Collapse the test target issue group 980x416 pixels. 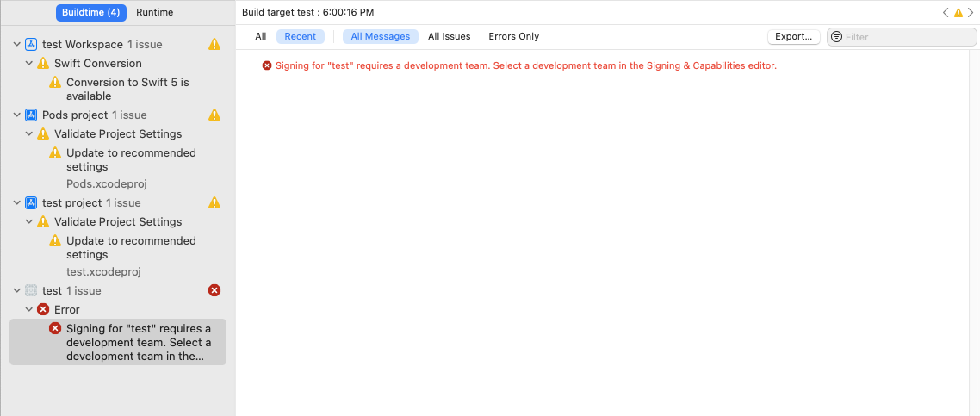coord(16,290)
